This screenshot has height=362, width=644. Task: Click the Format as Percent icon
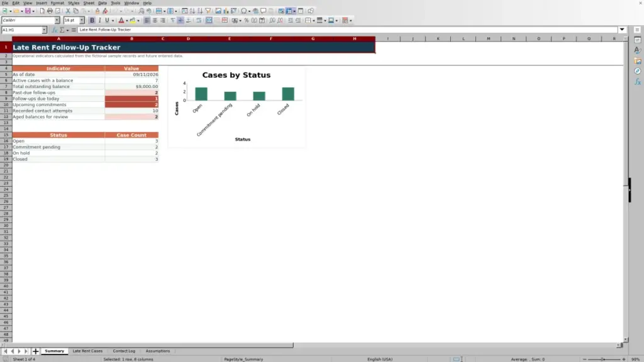click(247, 20)
